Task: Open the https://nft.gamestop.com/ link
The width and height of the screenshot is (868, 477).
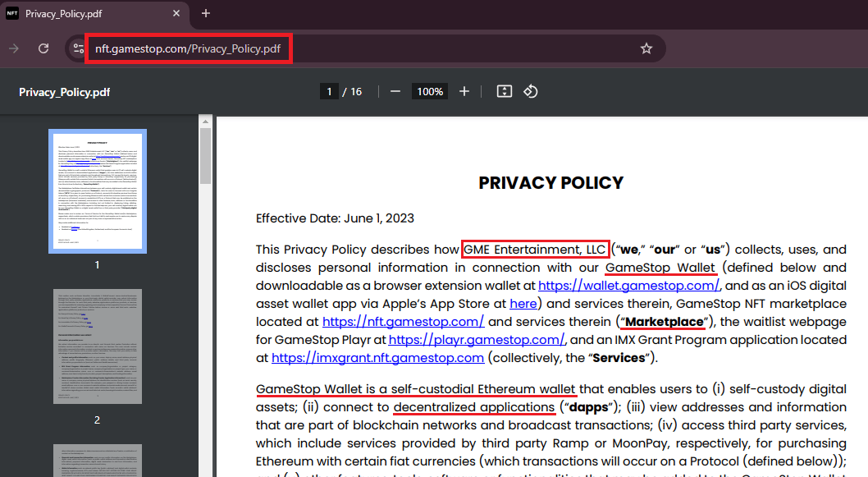Action: (x=403, y=322)
